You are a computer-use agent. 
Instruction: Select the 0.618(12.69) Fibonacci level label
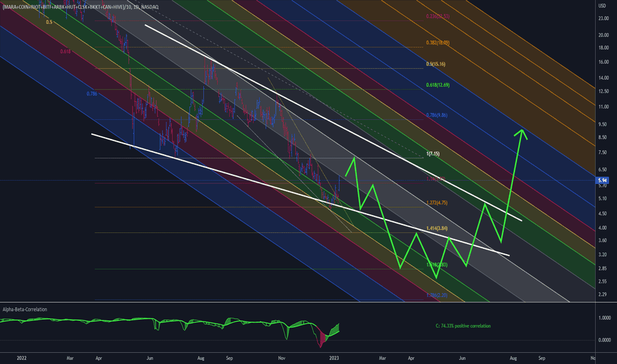pos(438,85)
